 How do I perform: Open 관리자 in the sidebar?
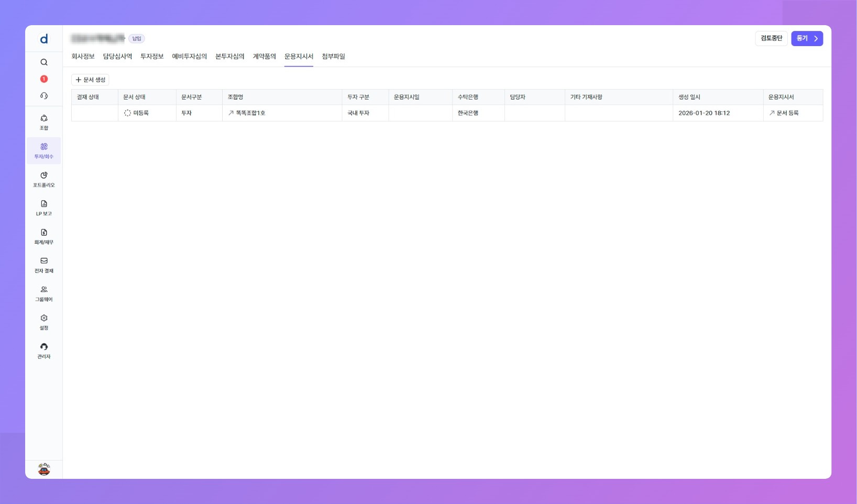44,350
